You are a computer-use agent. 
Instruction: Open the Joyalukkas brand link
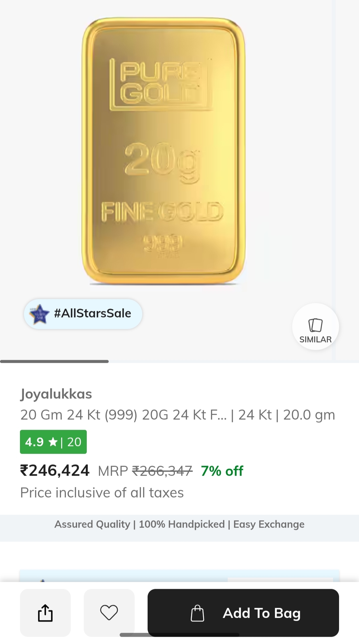[x=56, y=394]
